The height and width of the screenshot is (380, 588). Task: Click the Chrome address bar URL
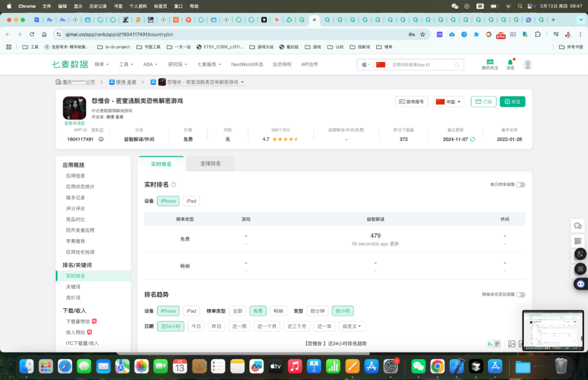[119, 34]
